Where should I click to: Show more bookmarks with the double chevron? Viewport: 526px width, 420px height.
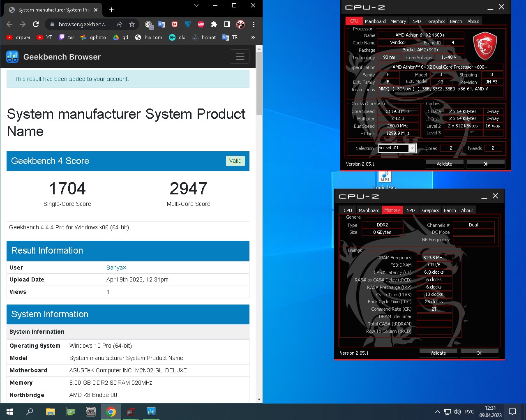tap(253, 37)
